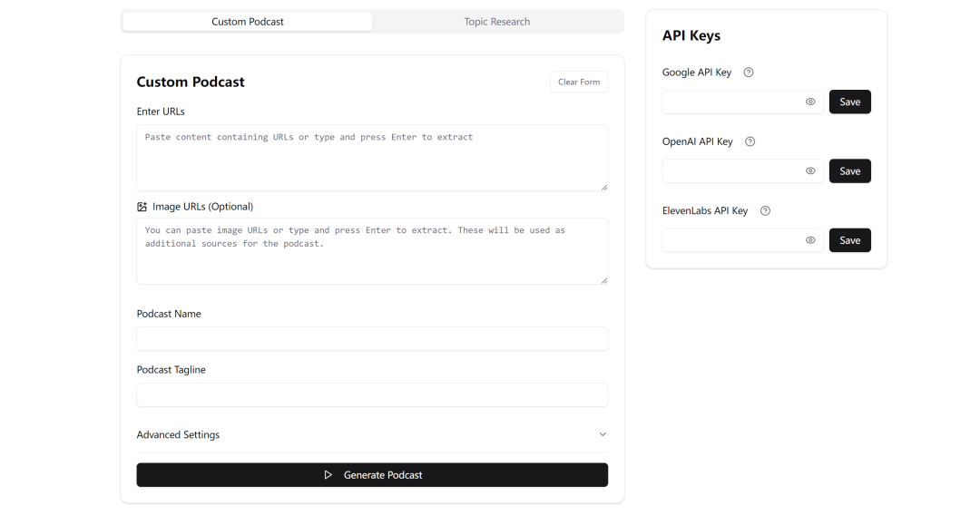Show the Google API key with eye icon

[x=810, y=102]
